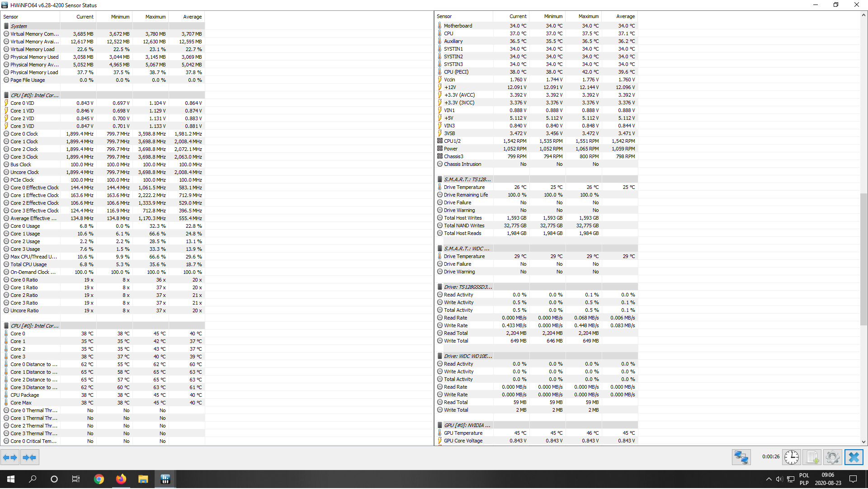Select the Virtual Memory Load row
The height and width of the screenshot is (489, 868).
click(x=103, y=49)
